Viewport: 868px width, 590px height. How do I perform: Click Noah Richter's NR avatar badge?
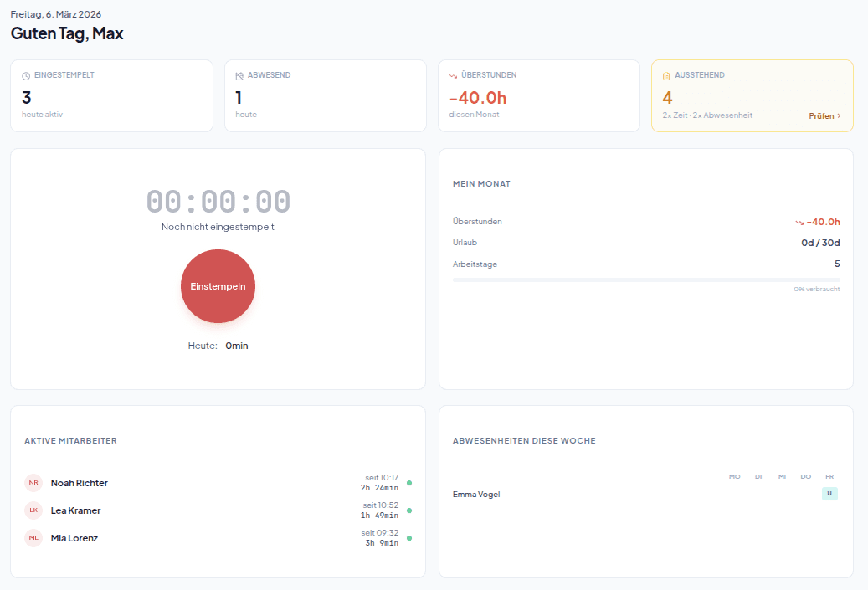pos(33,483)
